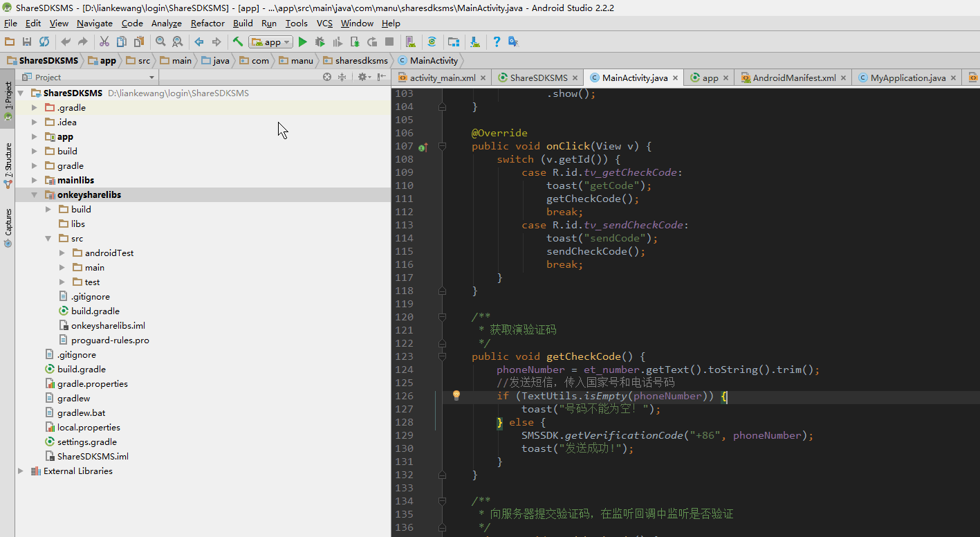Click the Copy toolbar icon
Viewport: 980px width, 537px height.
122,42
